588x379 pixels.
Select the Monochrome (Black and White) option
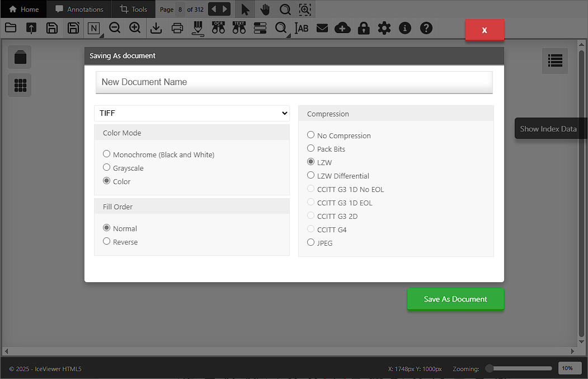click(x=107, y=154)
